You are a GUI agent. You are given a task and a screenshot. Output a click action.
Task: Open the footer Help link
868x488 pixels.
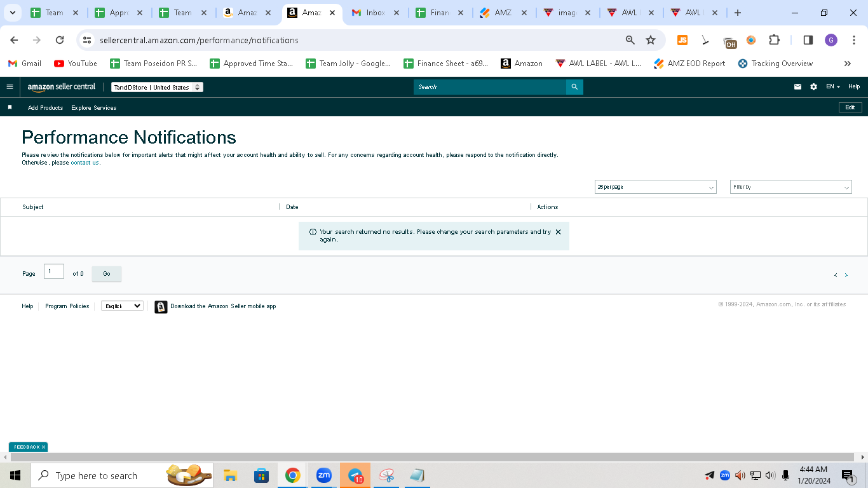coord(27,306)
